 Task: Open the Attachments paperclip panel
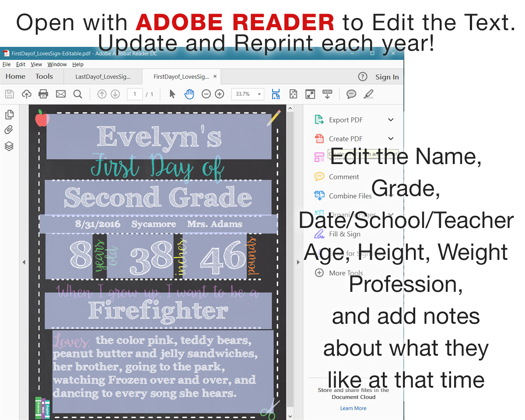[9, 130]
